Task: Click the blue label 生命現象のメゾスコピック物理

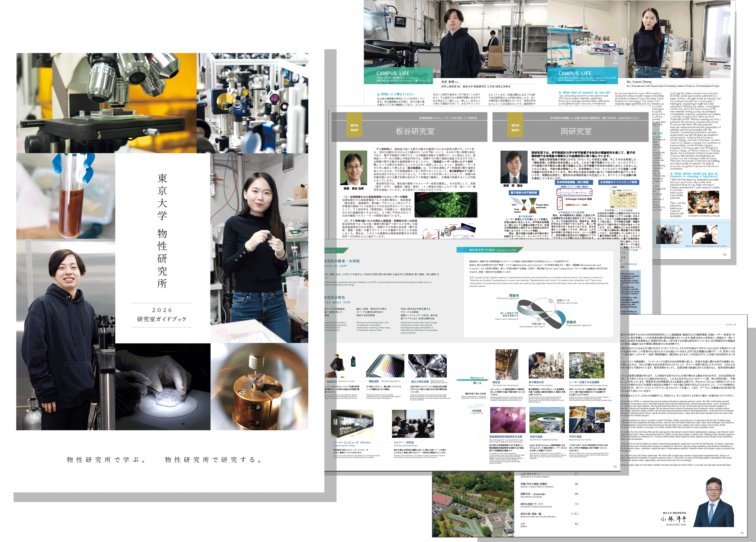Action: [618, 182]
